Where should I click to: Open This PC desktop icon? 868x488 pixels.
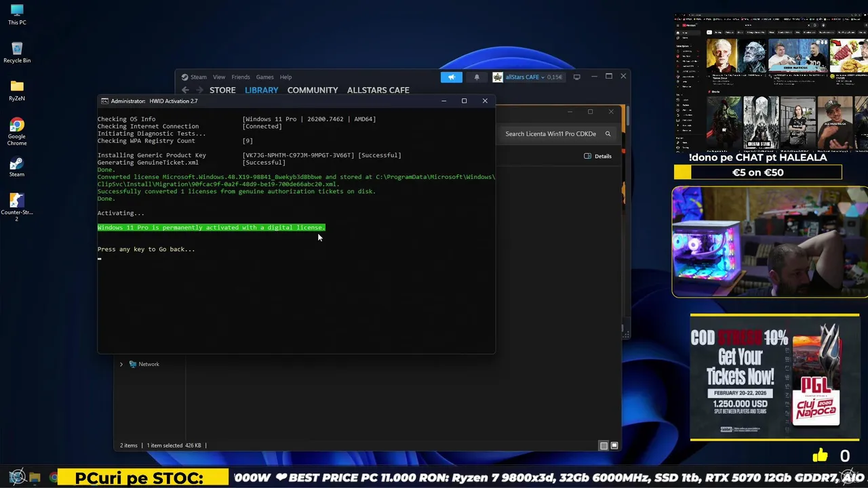[x=17, y=15]
